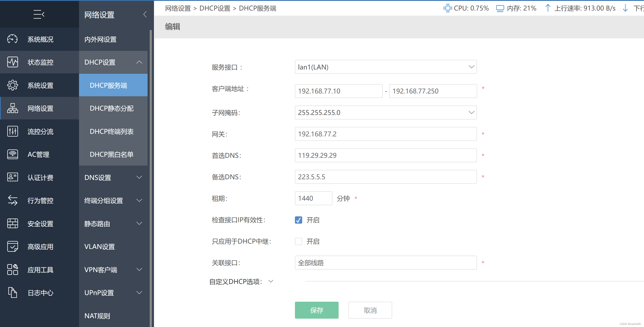
Task: Open DHCP静态分配 menu item
Action: pos(113,108)
